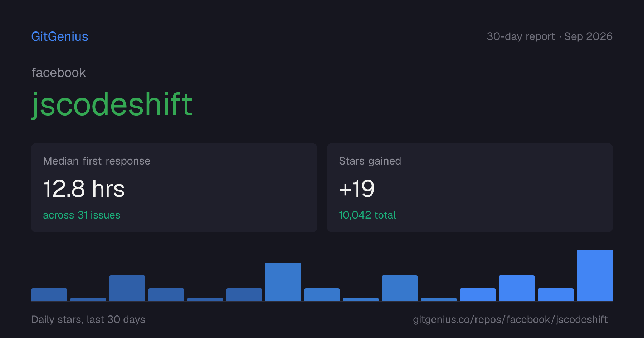Click the tallest last bar in chart
The image size is (644, 338).
coord(595,275)
